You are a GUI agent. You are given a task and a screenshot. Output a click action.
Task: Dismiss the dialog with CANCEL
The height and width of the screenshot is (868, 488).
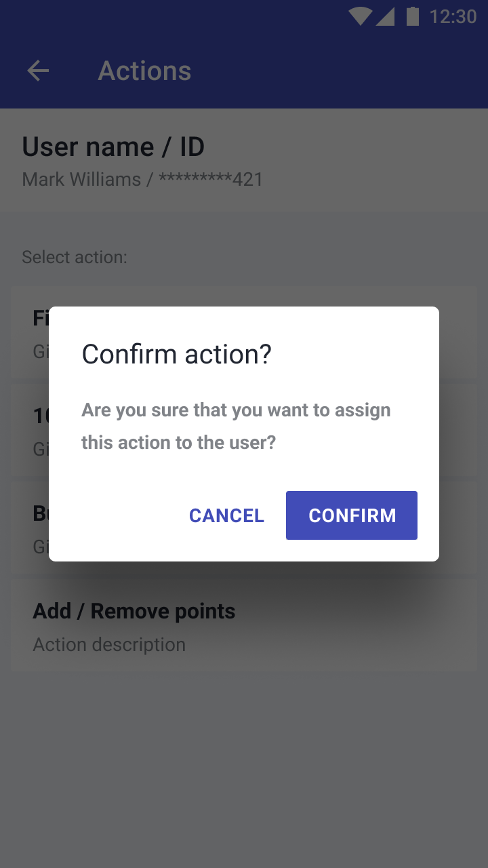(226, 515)
